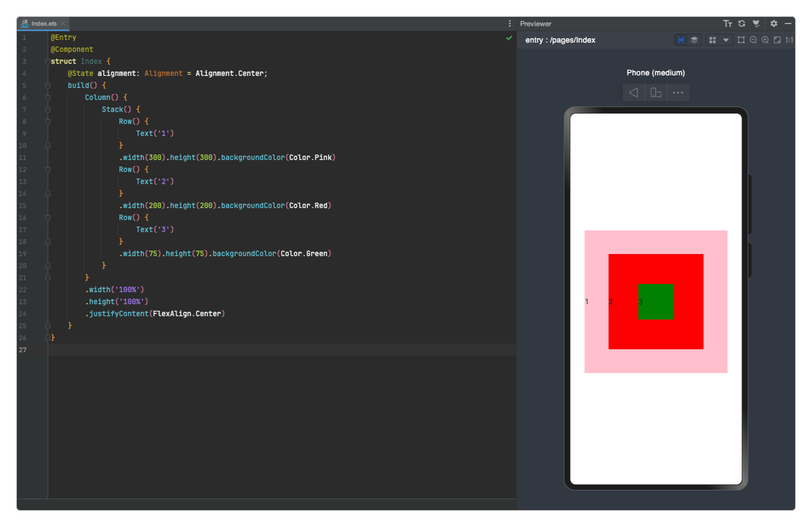Collapse the build() fold marker on line 5

[47, 86]
